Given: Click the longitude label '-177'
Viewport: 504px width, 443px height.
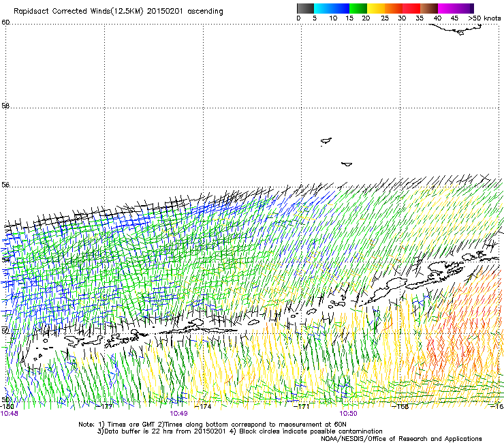Looking at the screenshot, I should [x=105, y=406].
